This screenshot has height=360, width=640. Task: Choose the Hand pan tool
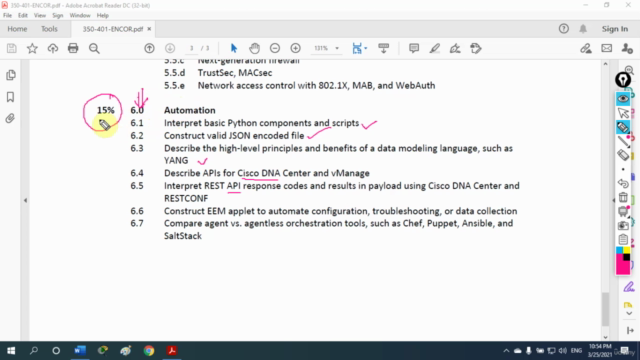coord(254,49)
